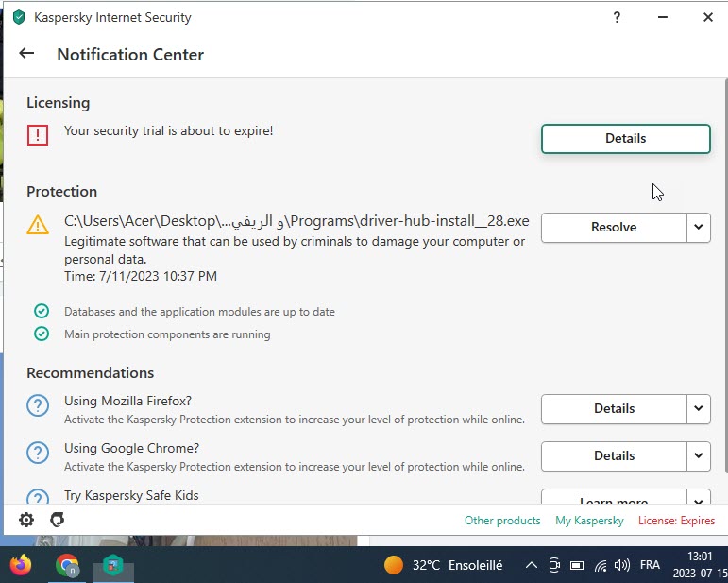728x583 pixels.
Task: Click 'Databases and the application modules' status text
Action: click(199, 312)
